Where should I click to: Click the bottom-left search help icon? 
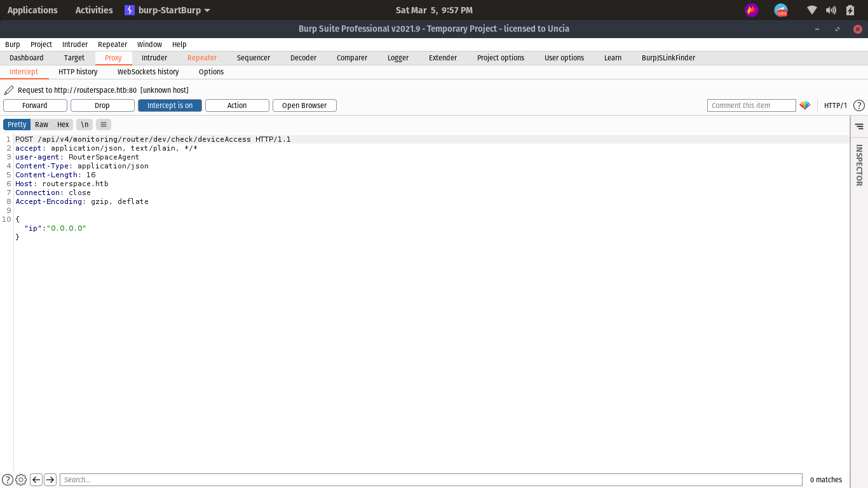pyautogui.click(x=8, y=480)
